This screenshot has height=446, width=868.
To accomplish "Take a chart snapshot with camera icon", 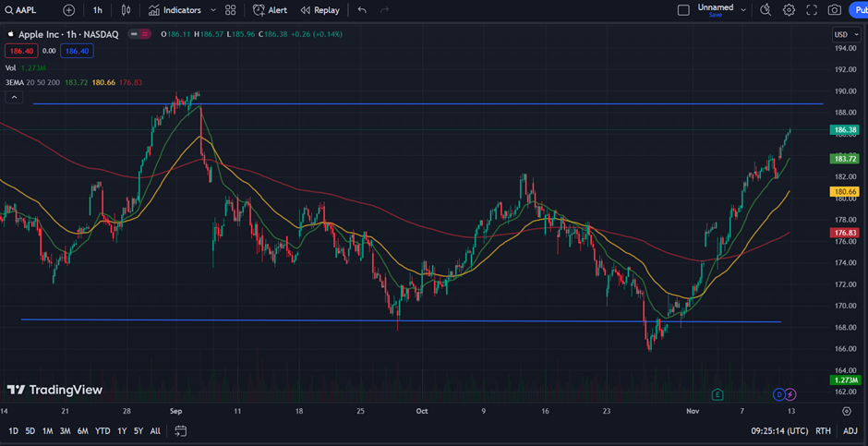I will point(835,10).
